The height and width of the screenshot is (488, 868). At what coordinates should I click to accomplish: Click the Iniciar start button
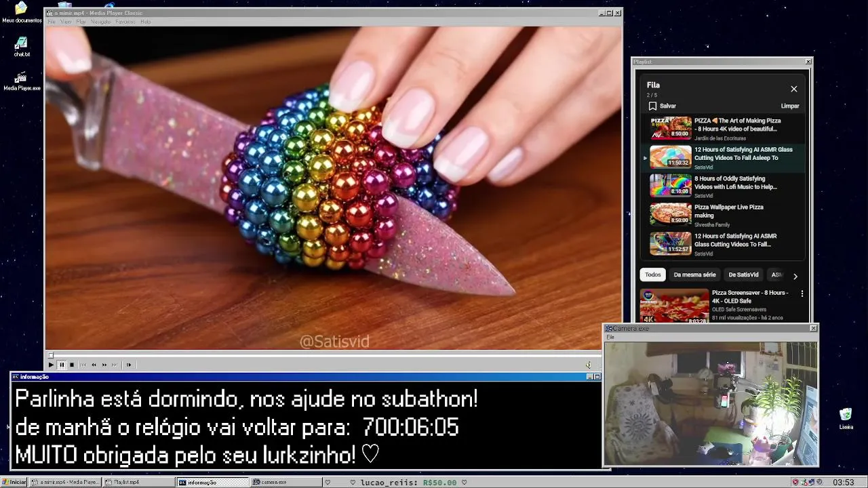click(14, 482)
